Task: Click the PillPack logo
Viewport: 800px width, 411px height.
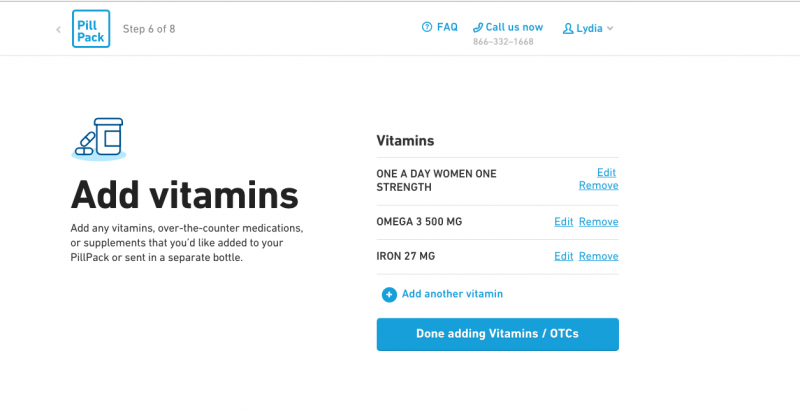Action: (91, 29)
